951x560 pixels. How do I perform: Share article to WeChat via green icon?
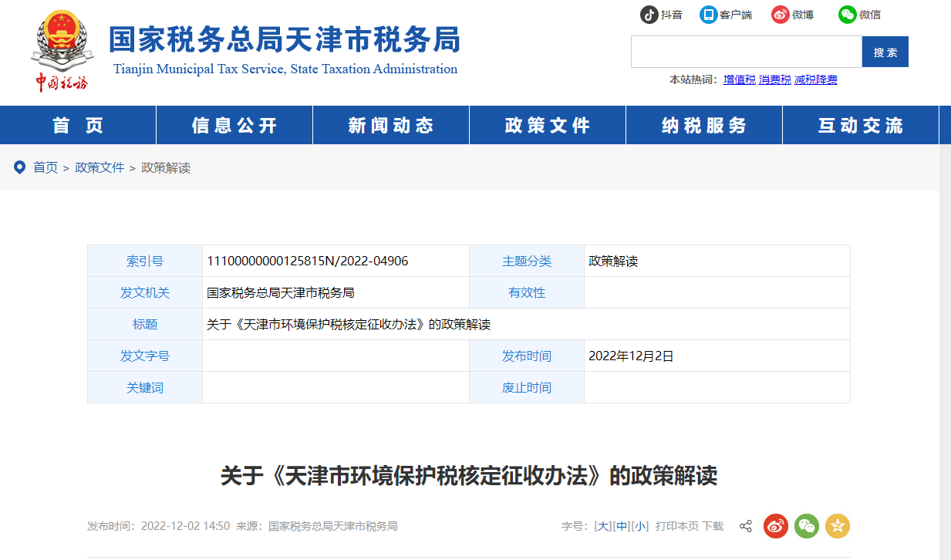tap(807, 526)
